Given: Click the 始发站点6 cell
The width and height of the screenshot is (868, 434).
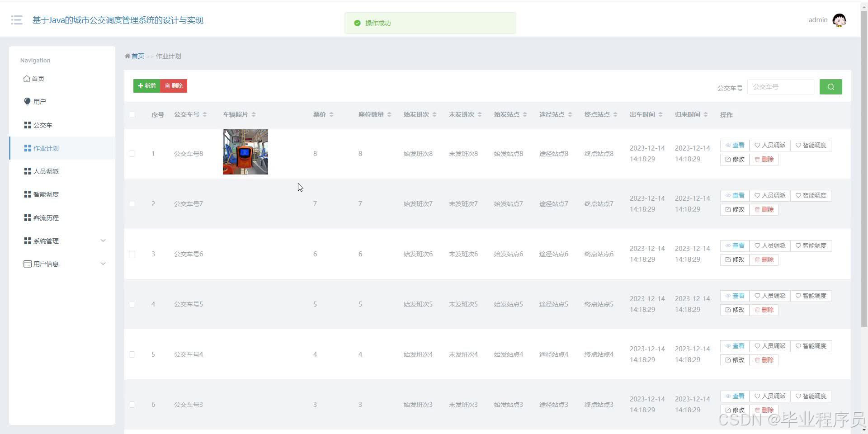Looking at the screenshot, I should (509, 254).
